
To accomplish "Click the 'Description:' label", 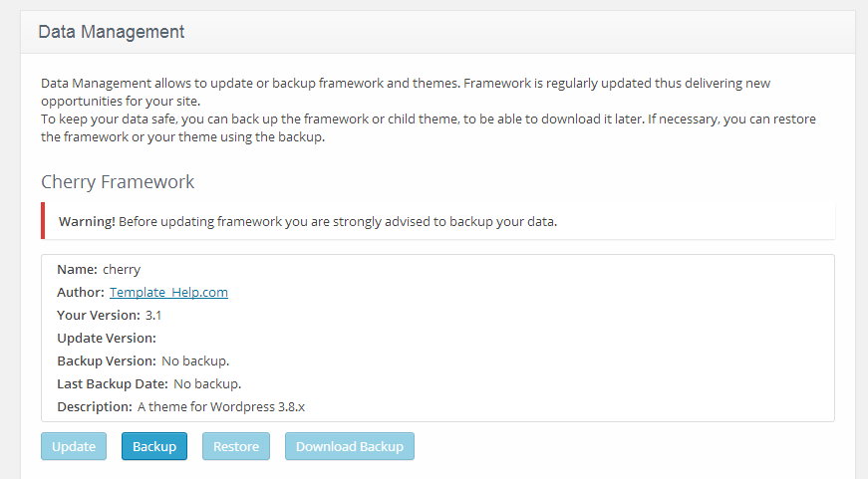I will [x=95, y=406].
